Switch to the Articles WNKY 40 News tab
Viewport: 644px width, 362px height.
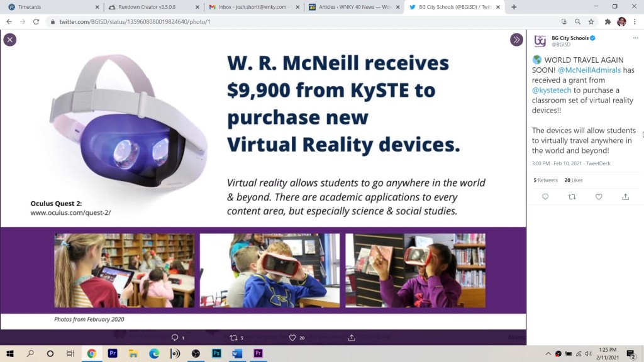coord(354,7)
